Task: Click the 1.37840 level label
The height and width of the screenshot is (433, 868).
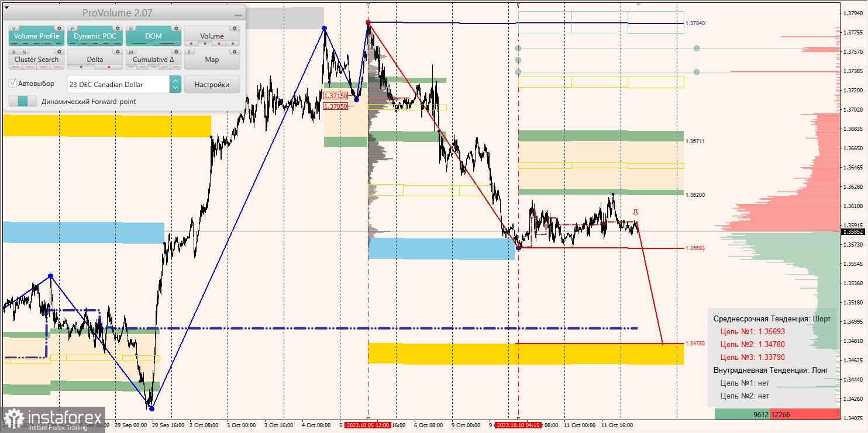Action: coord(696,23)
